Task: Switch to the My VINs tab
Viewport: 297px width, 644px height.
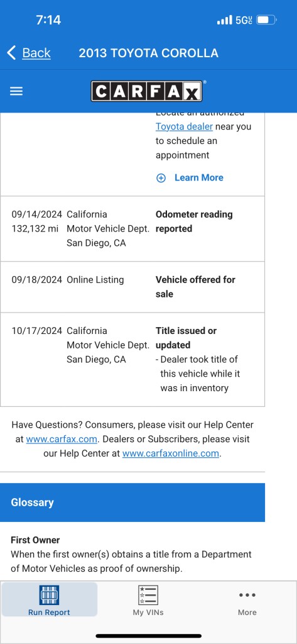Action: tap(148, 601)
